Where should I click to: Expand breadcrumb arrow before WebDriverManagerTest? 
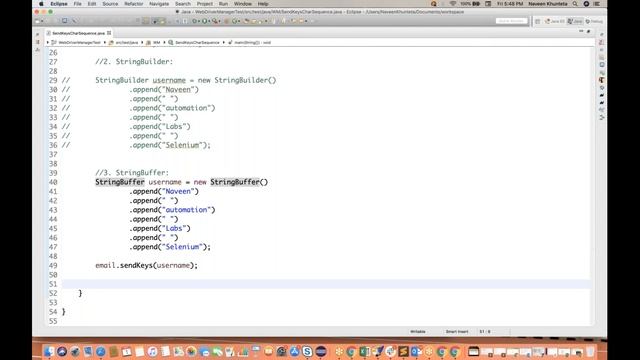(48, 42)
